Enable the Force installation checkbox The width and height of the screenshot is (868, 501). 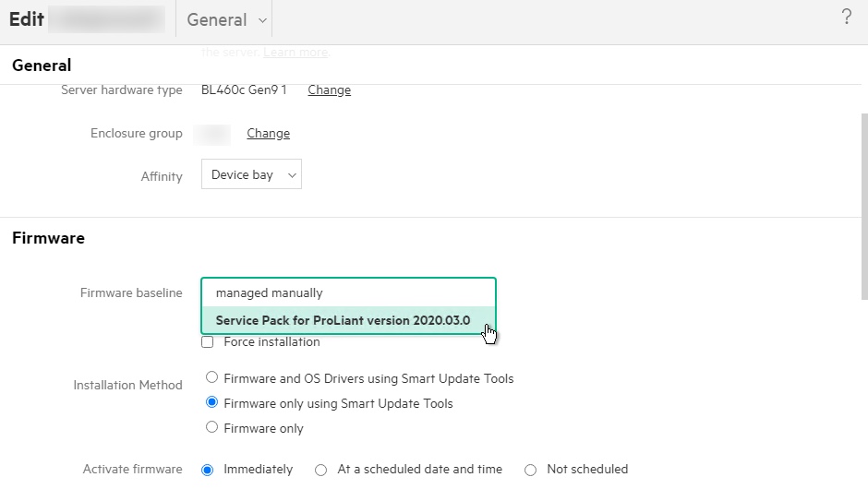[x=208, y=342]
